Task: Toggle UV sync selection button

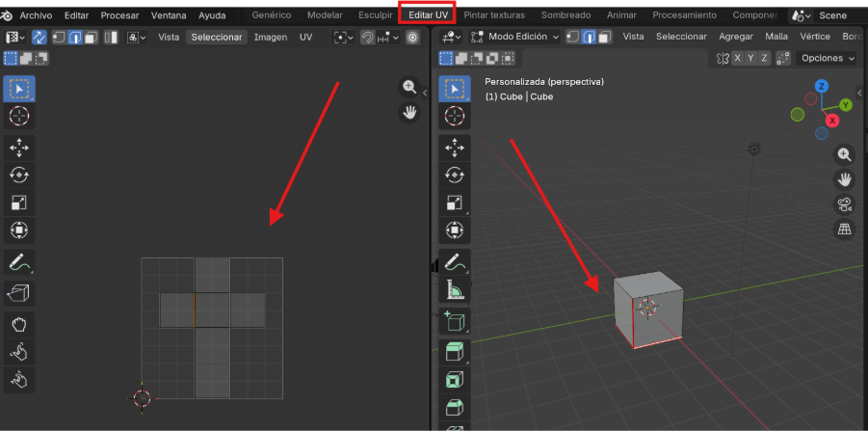Action: point(39,37)
